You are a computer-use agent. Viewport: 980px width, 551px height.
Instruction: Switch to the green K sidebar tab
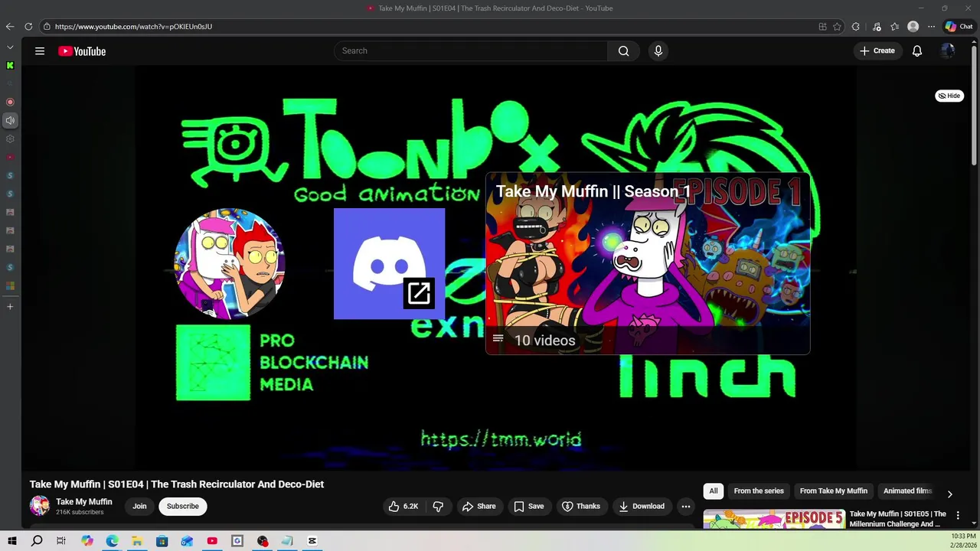pyautogui.click(x=10, y=66)
